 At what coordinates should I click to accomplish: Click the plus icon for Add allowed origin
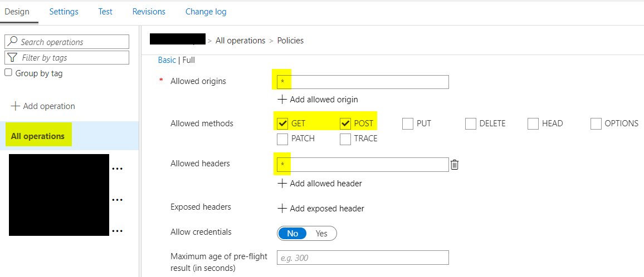coord(282,100)
